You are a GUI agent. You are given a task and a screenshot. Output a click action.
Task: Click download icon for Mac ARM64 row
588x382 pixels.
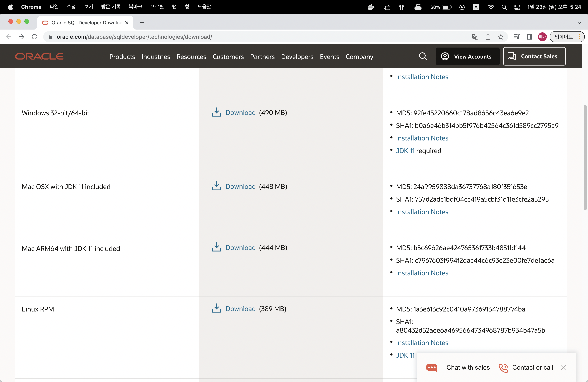click(216, 247)
